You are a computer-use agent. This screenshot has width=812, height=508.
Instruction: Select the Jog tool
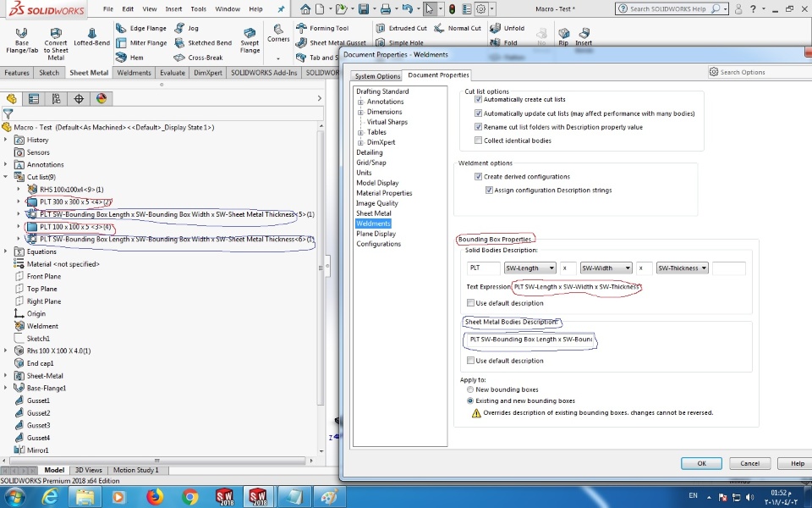tap(186, 28)
